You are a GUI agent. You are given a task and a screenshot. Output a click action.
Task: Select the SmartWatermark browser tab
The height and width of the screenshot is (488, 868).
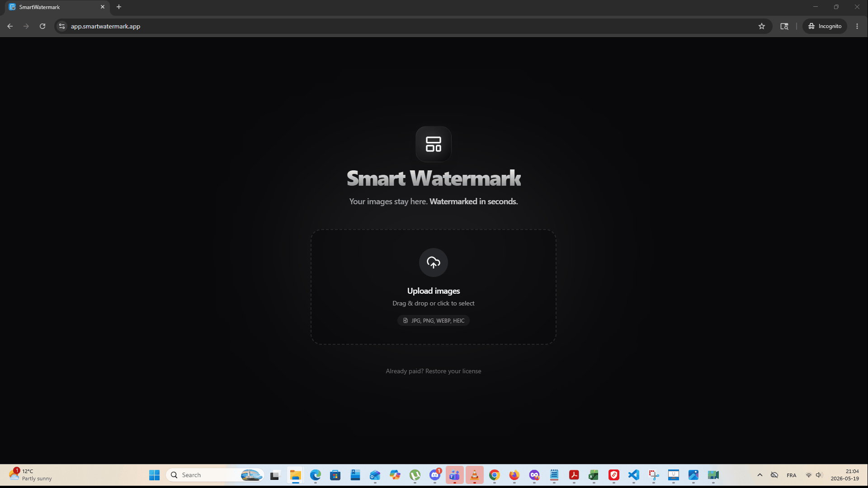tap(57, 7)
